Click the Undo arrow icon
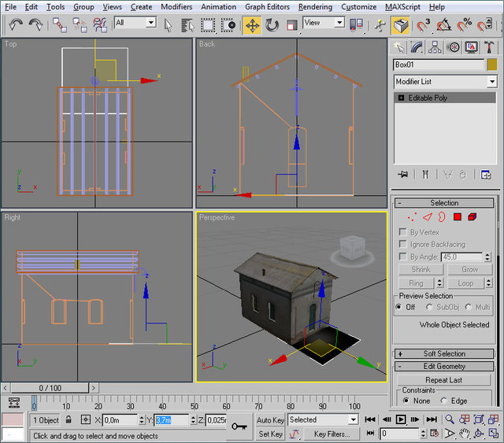 [x=15, y=25]
